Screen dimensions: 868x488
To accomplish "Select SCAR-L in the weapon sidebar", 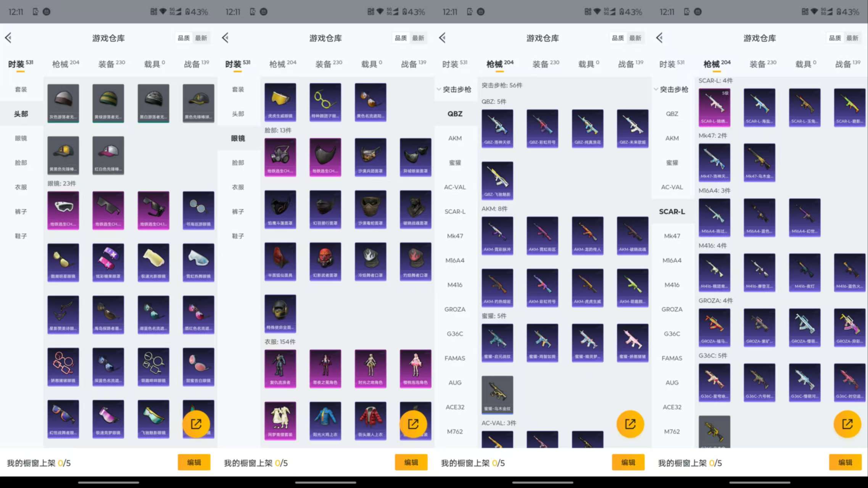I will click(x=455, y=211).
